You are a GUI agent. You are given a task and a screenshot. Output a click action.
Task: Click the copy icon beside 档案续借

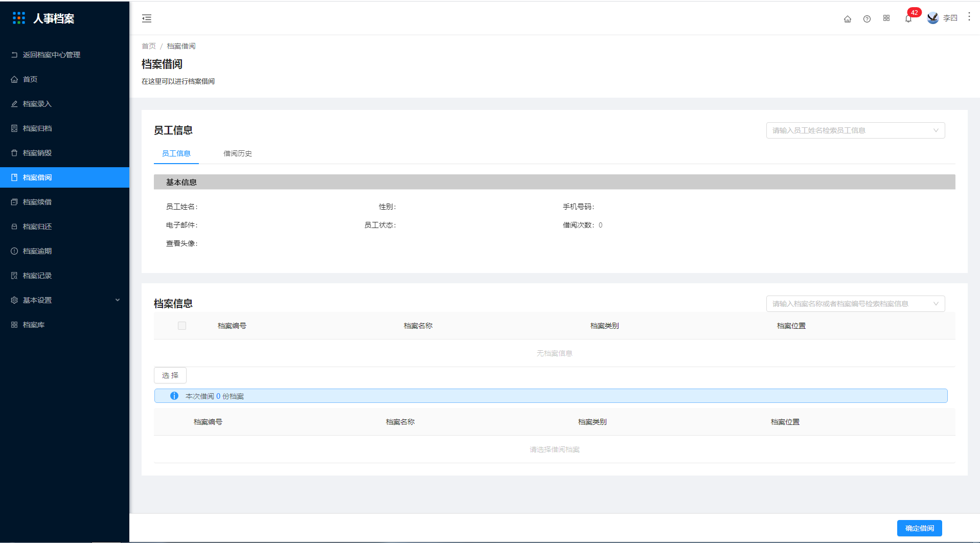click(x=14, y=202)
